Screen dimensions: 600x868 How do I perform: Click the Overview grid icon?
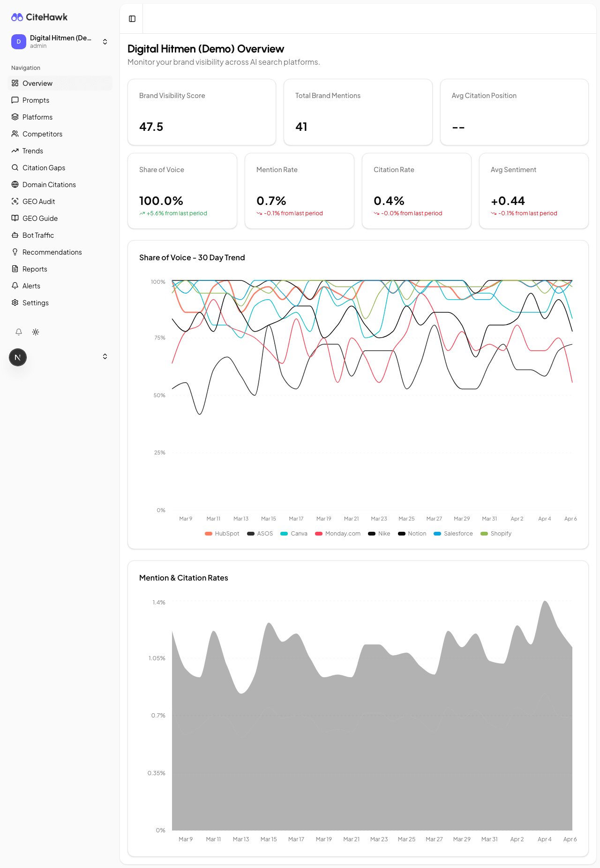[15, 83]
